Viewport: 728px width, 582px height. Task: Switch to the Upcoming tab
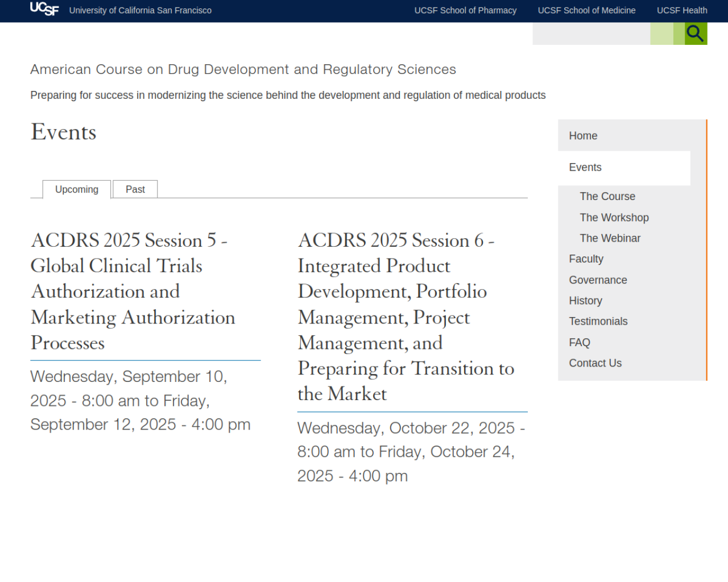point(77,189)
